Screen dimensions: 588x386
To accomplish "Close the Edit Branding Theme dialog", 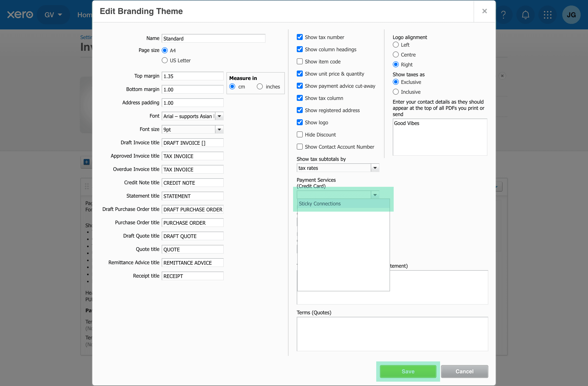I will (484, 11).
